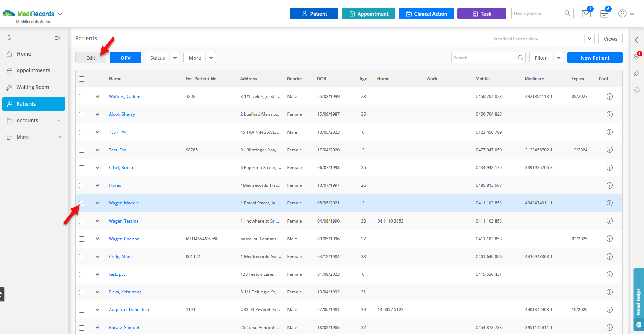The height and width of the screenshot is (334, 644).
Task: Check the box for Aloot, Sharry
Action: coord(81,115)
